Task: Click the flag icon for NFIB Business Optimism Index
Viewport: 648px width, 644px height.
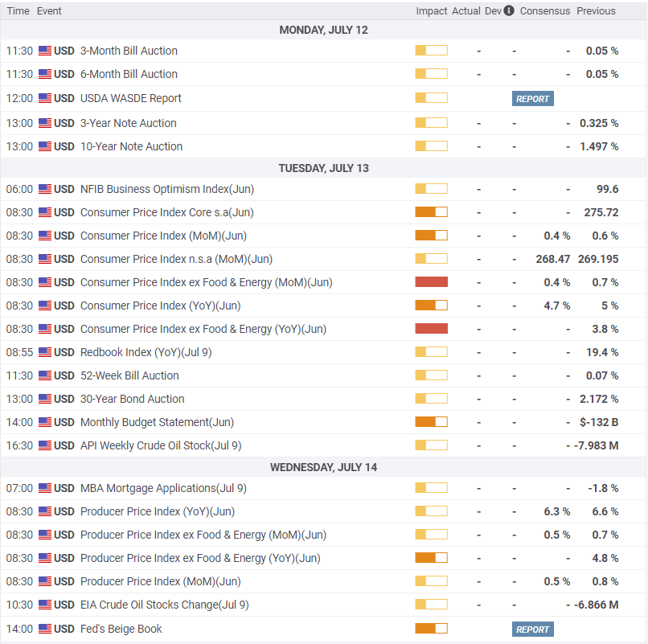Action: pyautogui.click(x=45, y=189)
